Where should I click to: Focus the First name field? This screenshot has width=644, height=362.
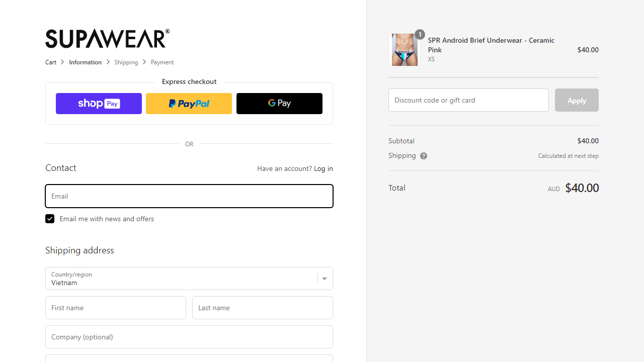116,308
